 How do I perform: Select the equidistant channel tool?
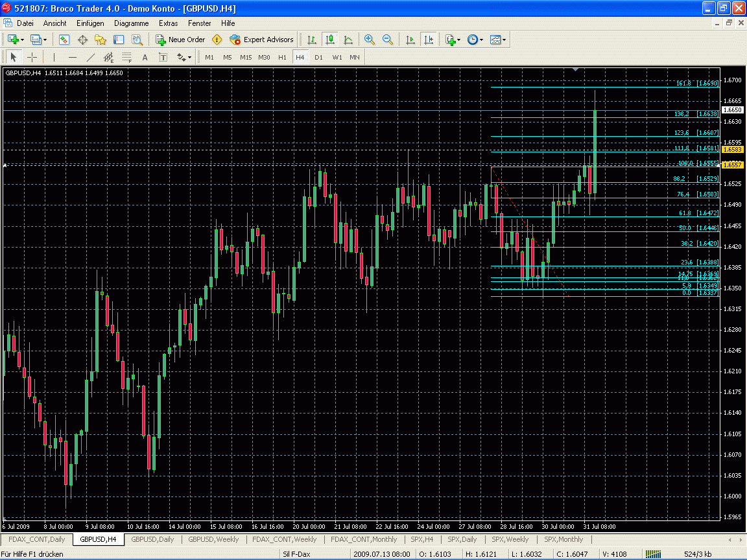point(109,58)
